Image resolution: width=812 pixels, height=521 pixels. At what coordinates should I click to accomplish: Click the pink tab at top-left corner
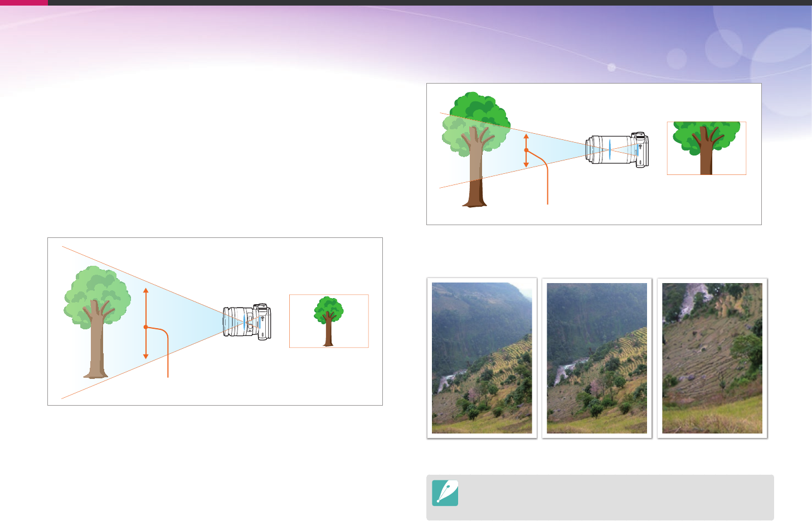pyautogui.click(x=24, y=3)
